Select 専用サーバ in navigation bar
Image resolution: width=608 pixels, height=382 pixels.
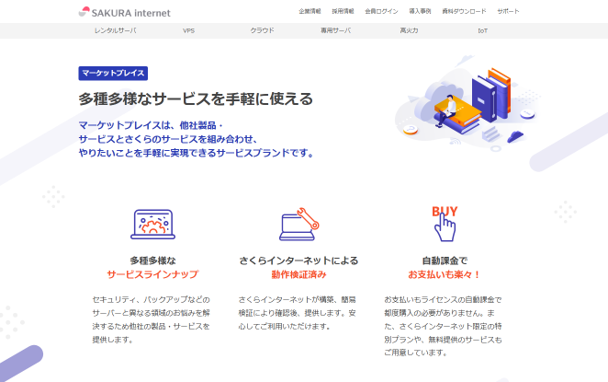click(335, 31)
